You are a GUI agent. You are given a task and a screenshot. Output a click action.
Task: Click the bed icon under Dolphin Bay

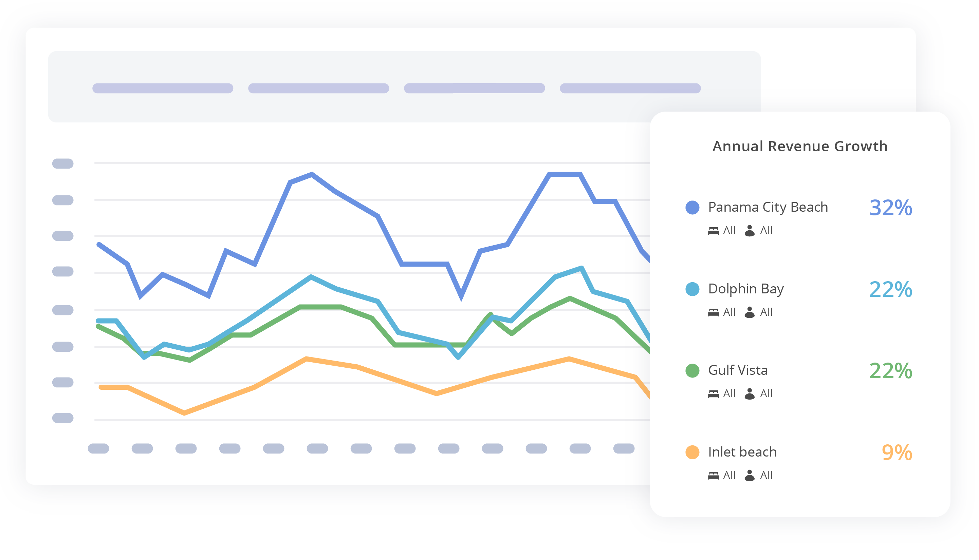pyautogui.click(x=713, y=312)
